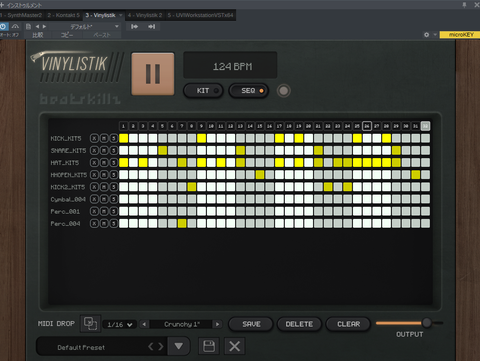Click the CLEAR pattern button
The image size is (480, 361).
[348, 324]
